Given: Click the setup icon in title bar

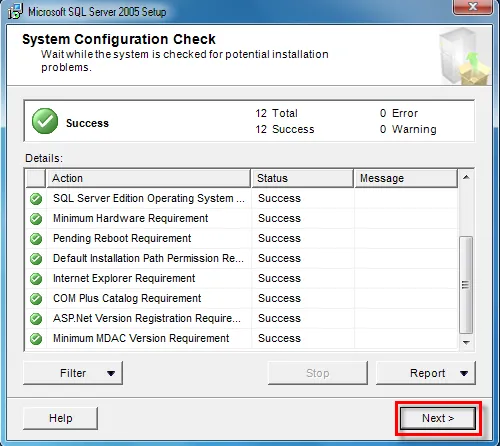Looking at the screenshot, I should [x=15, y=12].
